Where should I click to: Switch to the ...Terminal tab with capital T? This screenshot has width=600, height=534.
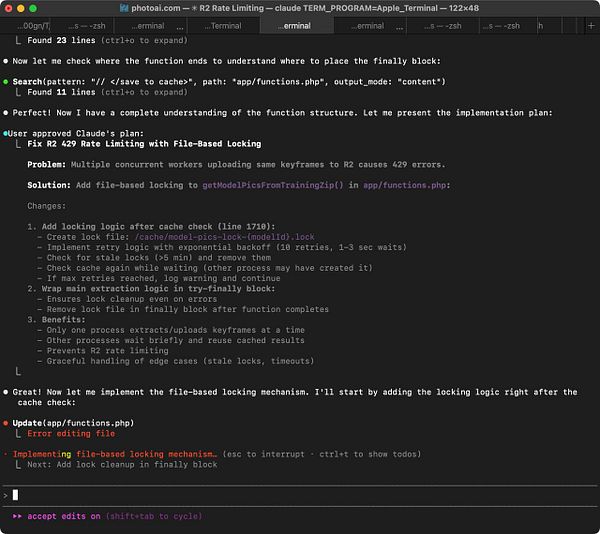click(x=223, y=26)
